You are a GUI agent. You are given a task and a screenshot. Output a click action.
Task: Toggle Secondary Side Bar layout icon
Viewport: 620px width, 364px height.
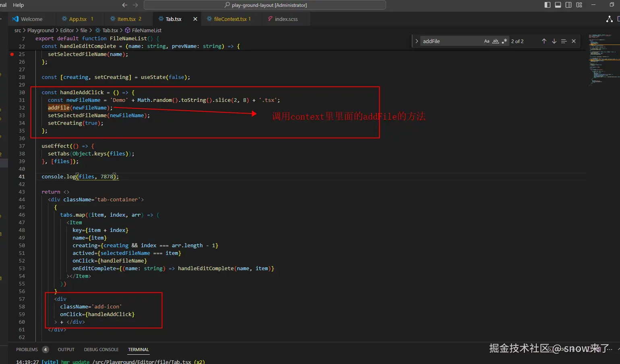(x=568, y=5)
